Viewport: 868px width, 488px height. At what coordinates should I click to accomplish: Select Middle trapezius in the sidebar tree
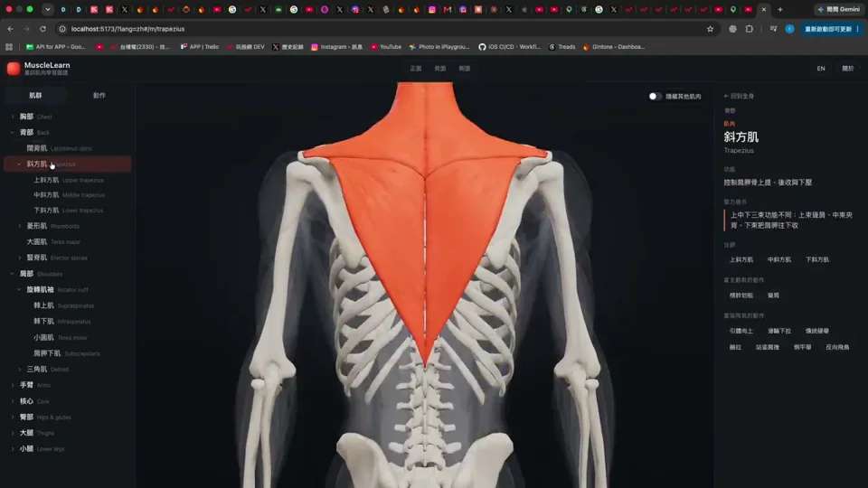point(68,195)
